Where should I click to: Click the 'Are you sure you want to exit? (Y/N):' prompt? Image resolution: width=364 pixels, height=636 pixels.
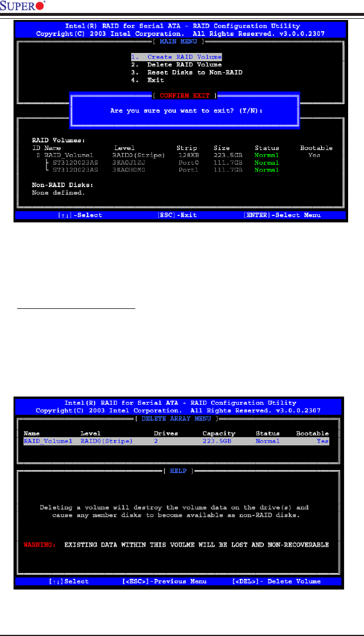tap(186, 111)
